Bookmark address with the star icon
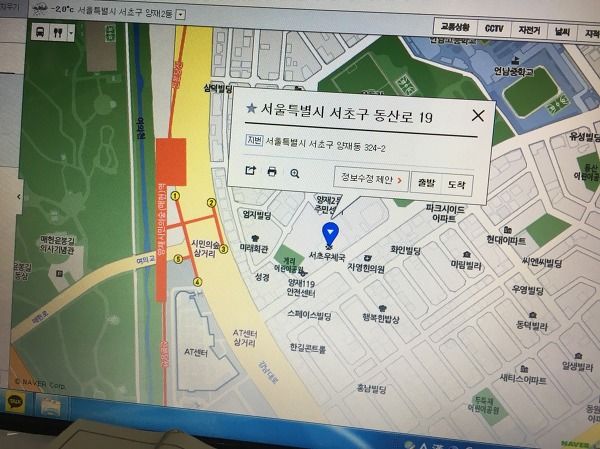The width and height of the screenshot is (600, 449). click(251, 108)
